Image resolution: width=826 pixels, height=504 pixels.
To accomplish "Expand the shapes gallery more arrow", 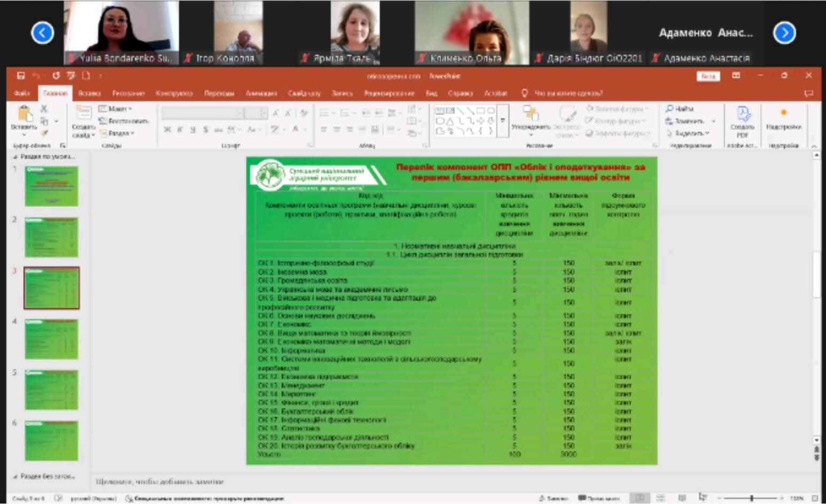I will pyautogui.click(x=502, y=121).
